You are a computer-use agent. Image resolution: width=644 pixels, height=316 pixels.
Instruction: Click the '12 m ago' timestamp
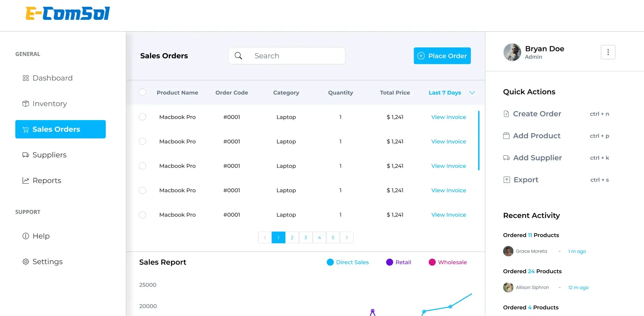pos(578,287)
